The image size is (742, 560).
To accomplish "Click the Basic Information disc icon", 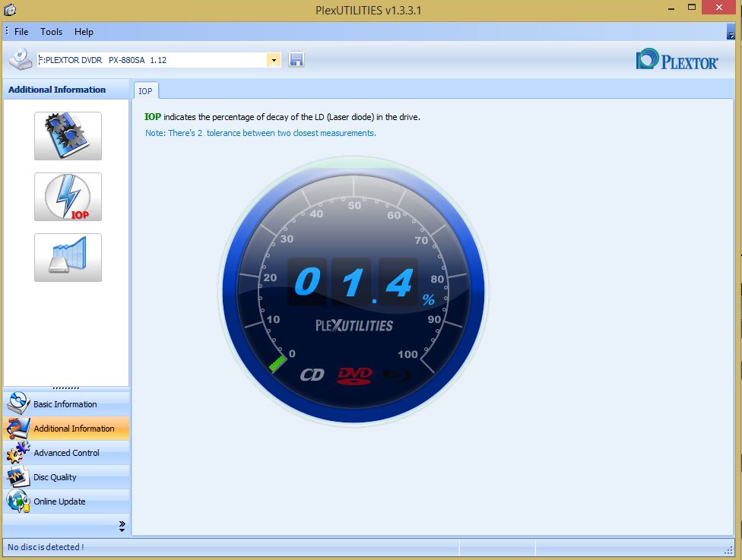I will coord(18,403).
